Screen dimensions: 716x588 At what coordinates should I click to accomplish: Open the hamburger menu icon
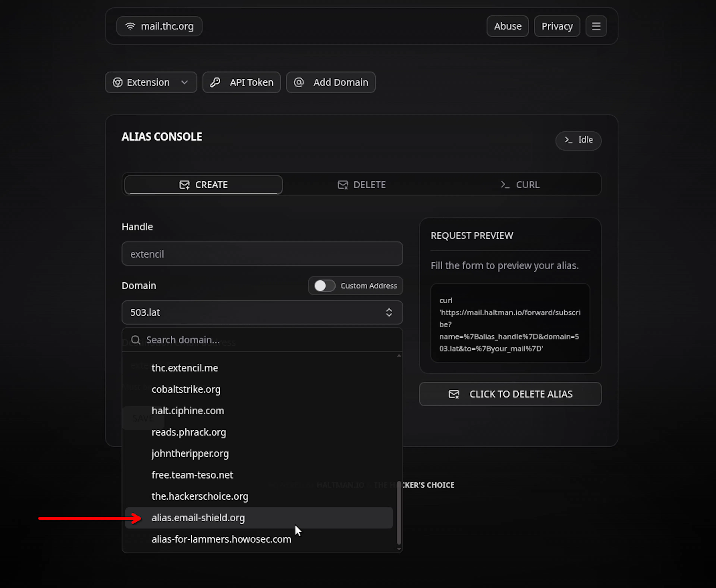coord(596,26)
